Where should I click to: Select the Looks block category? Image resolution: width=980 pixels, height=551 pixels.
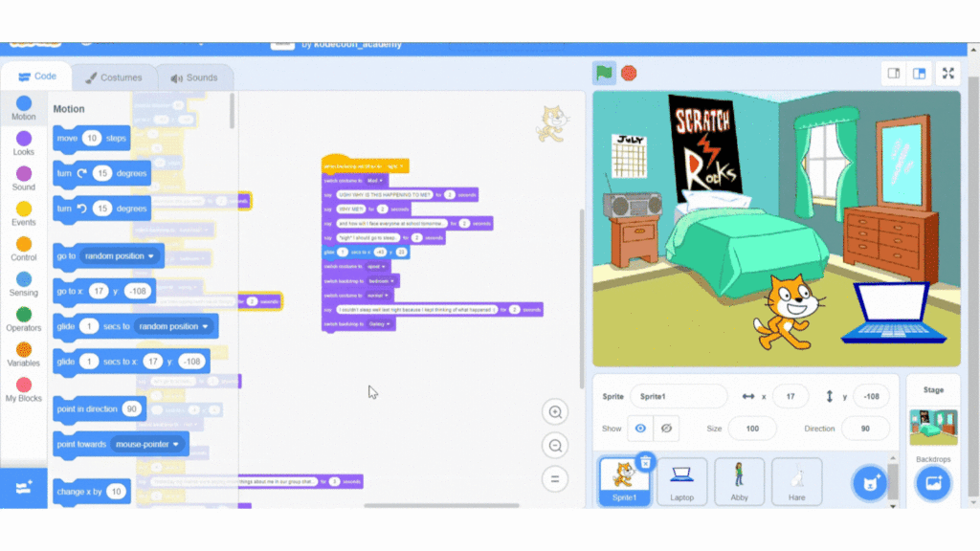click(24, 144)
